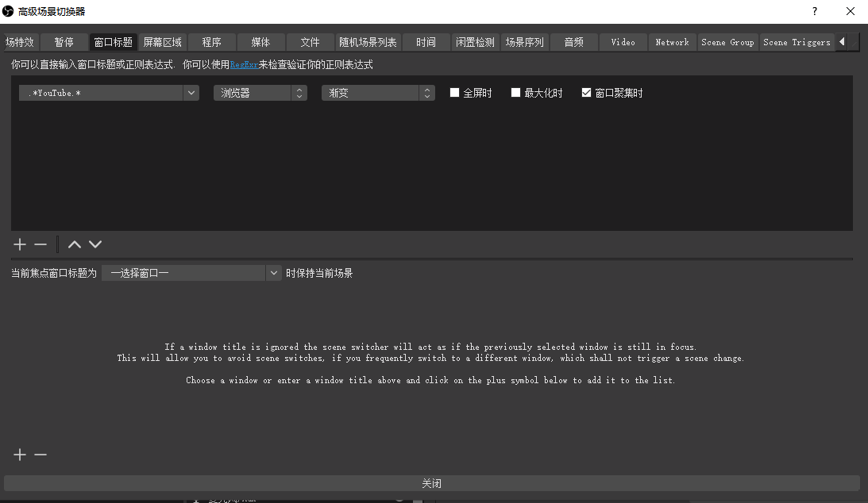Image resolution: width=868 pixels, height=503 pixels.
Task: Open the help question mark button
Action: (x=814, y=11)
